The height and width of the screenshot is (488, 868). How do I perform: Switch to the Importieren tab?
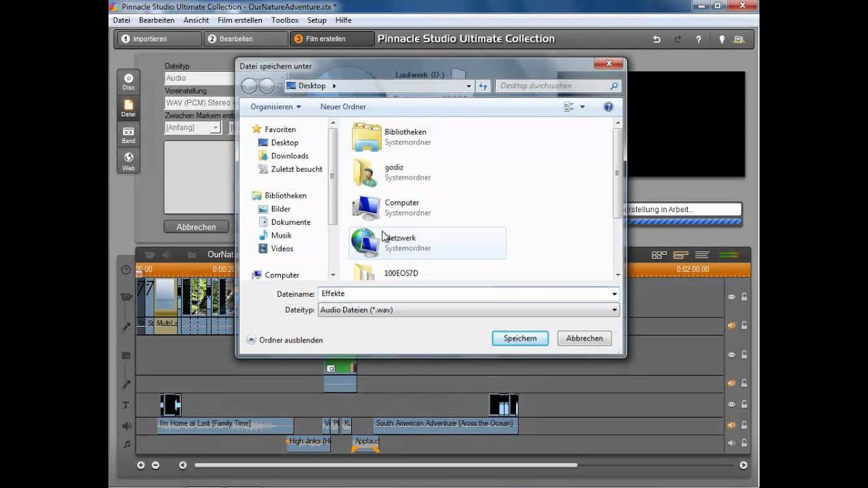[159, 39]
